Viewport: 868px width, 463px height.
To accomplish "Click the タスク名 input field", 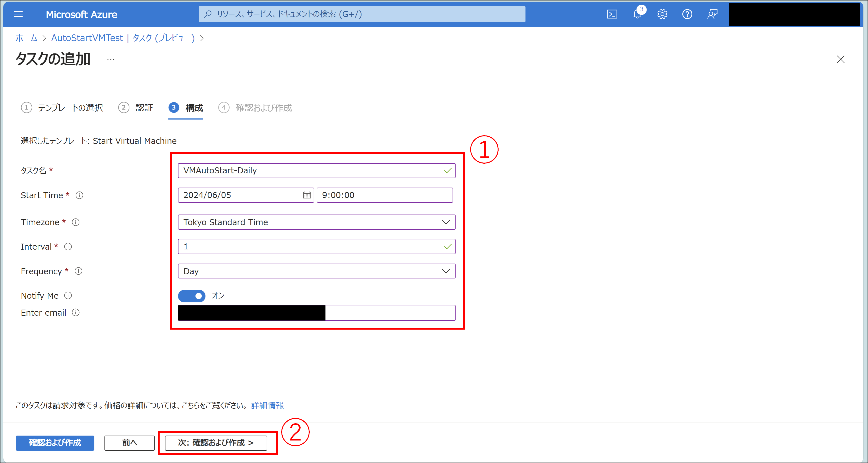I will click(x=310, y=170).
